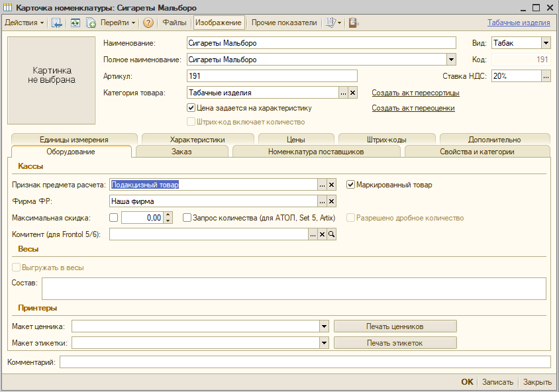Click the Изображение toolbar button
Viewport: 559px width, 392px height.
(x=219, y=23)
